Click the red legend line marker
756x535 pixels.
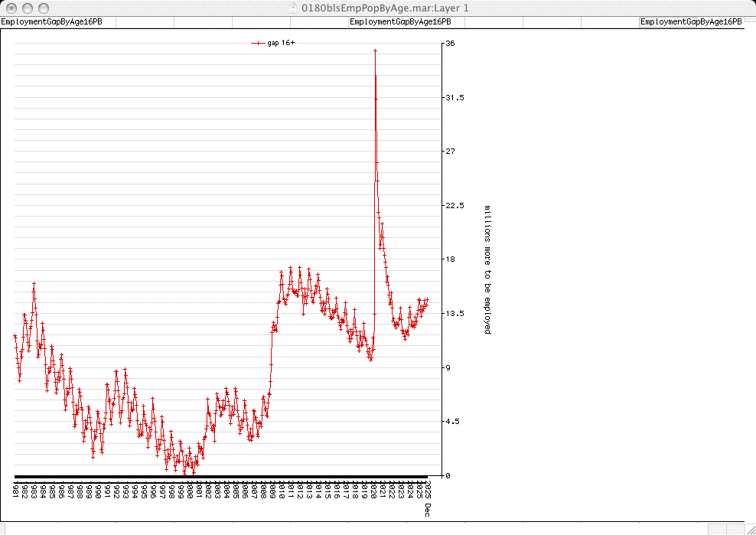(258, 44)
